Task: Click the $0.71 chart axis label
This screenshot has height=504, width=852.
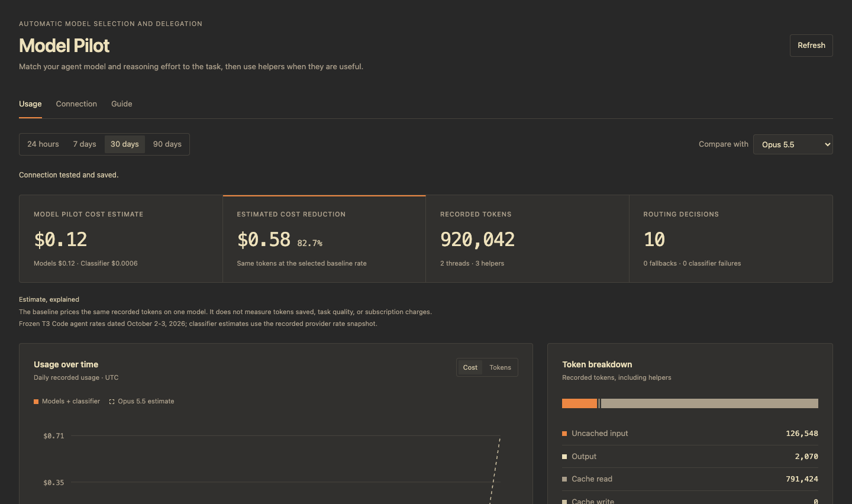Action: [54, 436]
